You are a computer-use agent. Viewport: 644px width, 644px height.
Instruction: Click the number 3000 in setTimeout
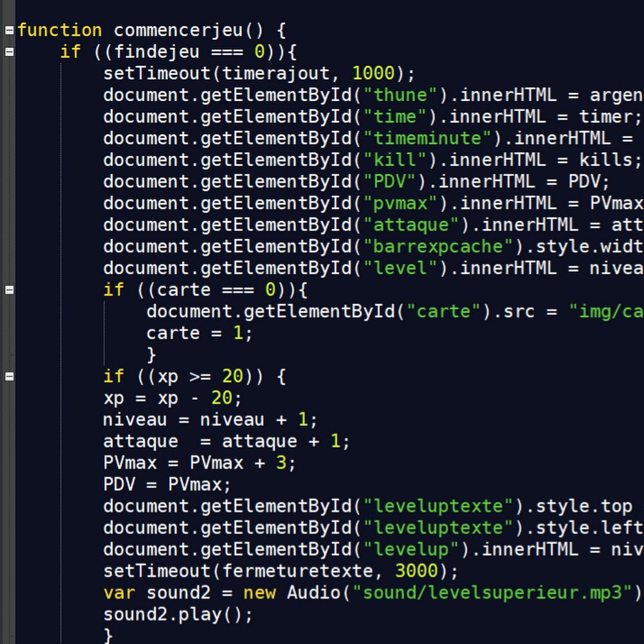pos(416,571)
